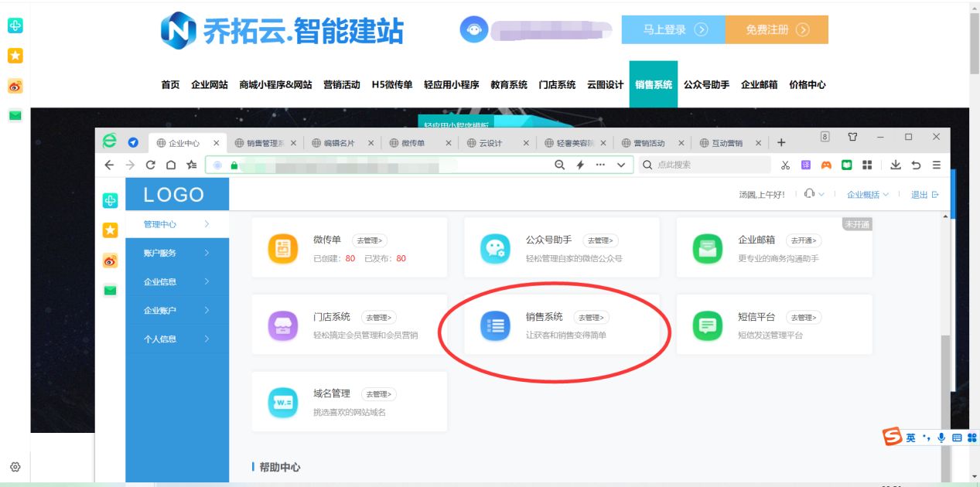This screenshot has width=980, height=487.
Task: Click the Sogou IME microphone icon
Action: pos(941,438)
